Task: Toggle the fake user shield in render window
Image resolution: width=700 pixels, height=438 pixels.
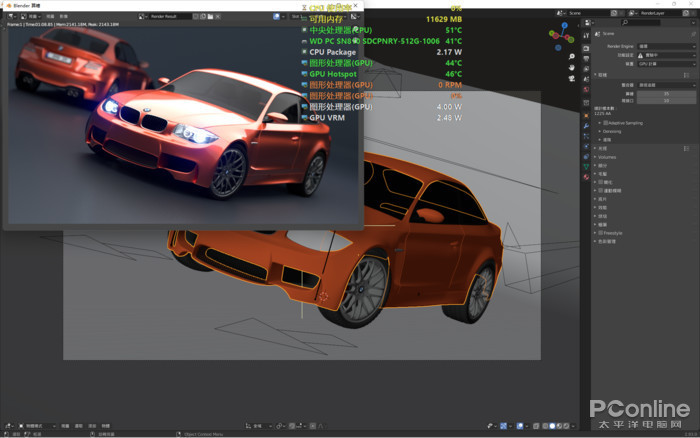Action: pos(196,17)
